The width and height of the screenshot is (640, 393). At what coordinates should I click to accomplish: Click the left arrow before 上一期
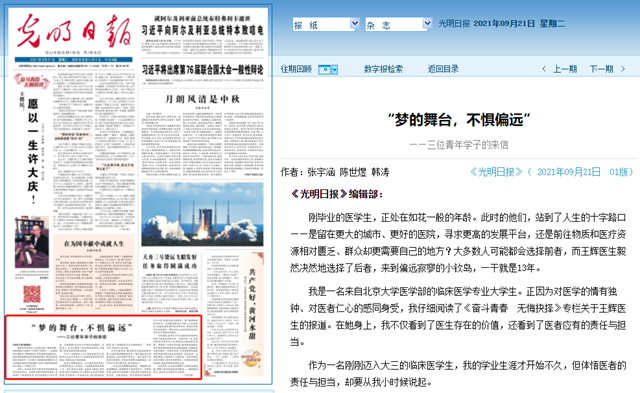(544, 69)
